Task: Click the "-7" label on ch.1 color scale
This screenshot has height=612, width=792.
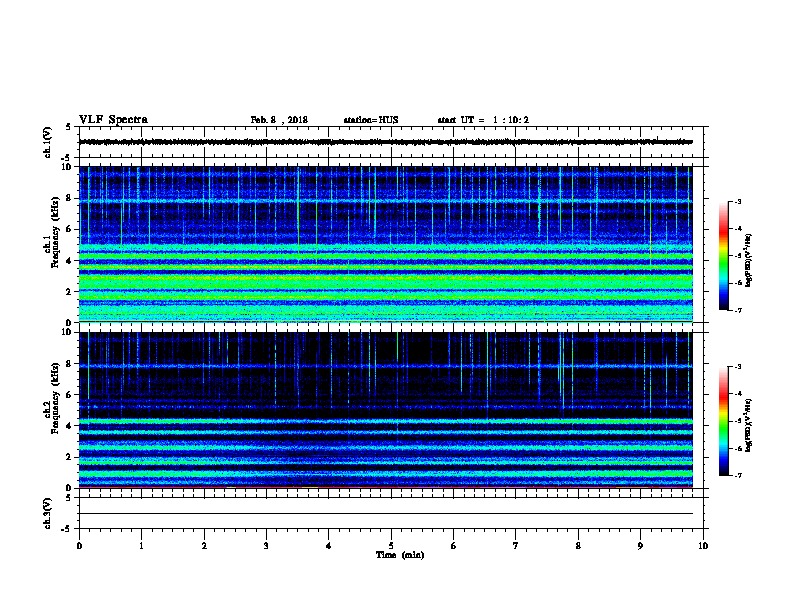Action: pos(737,310)
